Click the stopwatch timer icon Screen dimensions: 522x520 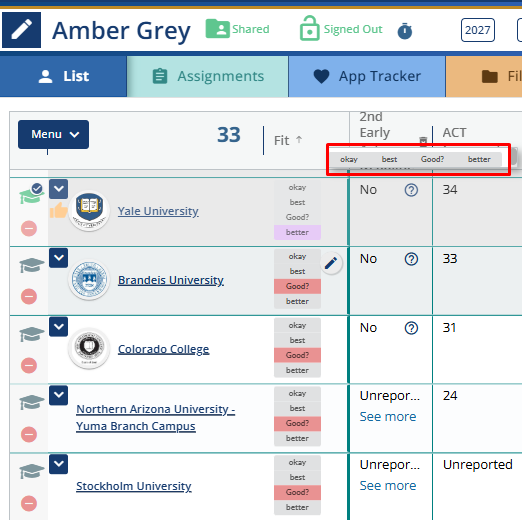[405, 31]
